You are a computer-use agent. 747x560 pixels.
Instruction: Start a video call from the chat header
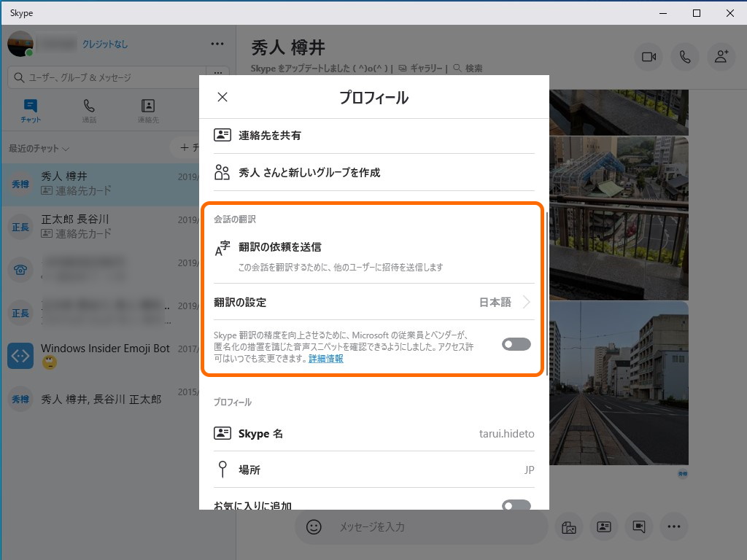(x=649, y=57)
